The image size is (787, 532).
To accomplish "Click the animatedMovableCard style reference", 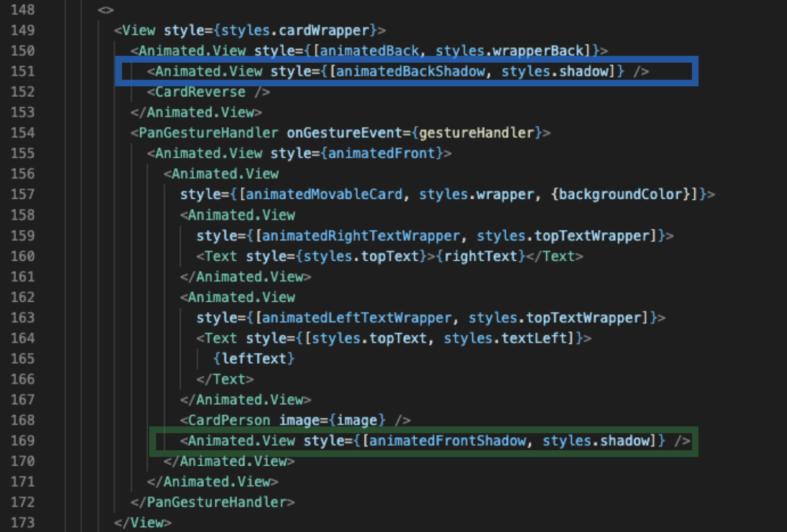I will click(324, 195).
